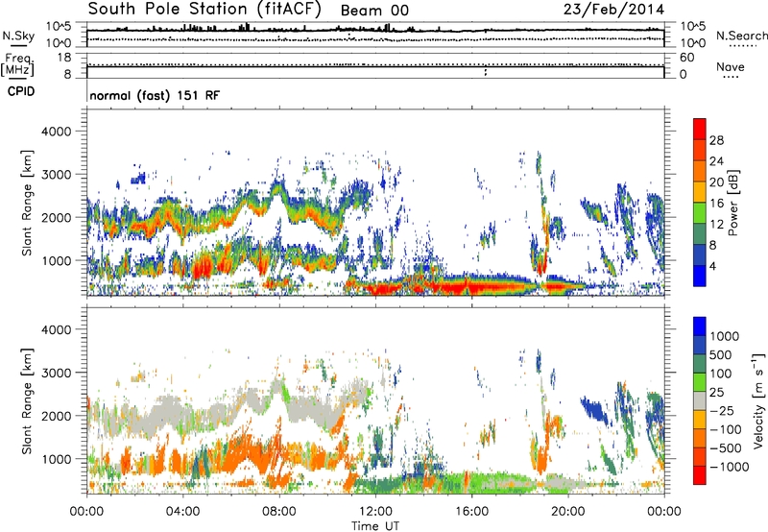Click the '16' tick on power colorbar
The width and height of the screenshot is (768, 532).
pyautogui.click(x=716, y=204)
